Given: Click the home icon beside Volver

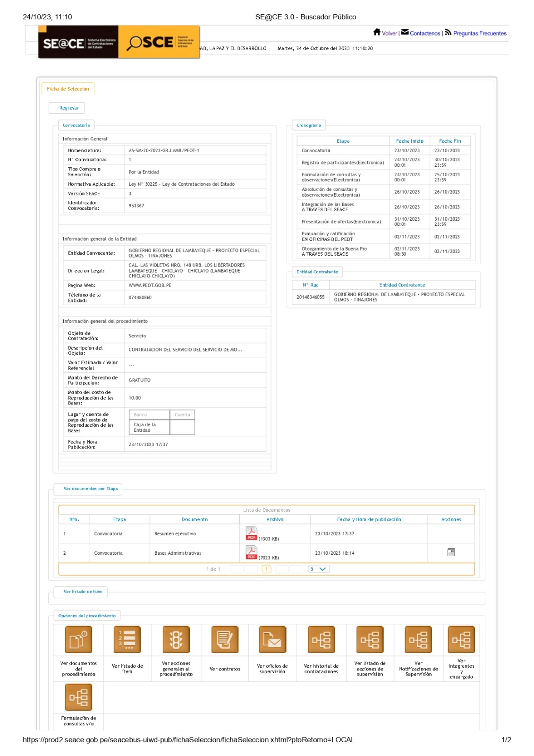Looking at the screenshot, I should (376, 32).
